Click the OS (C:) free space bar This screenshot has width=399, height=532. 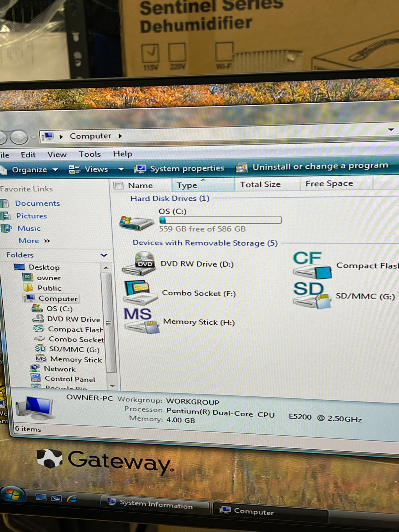[x=220, y=220]
